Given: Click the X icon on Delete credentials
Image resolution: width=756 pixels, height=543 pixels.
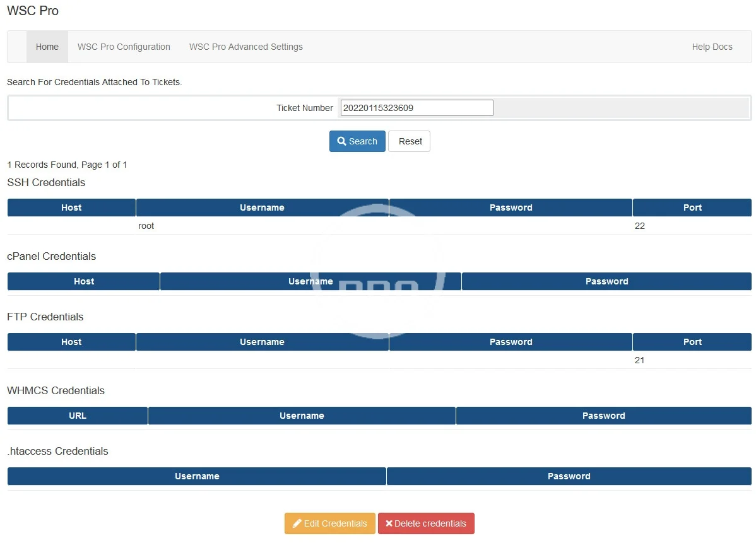Looking at the screenshot, I should click(389, 523).
